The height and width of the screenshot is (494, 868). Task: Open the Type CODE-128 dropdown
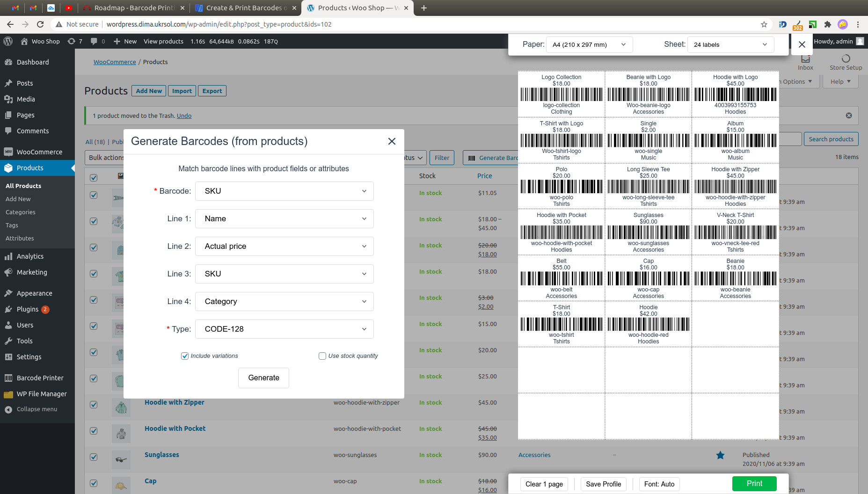tap(284, 329)
